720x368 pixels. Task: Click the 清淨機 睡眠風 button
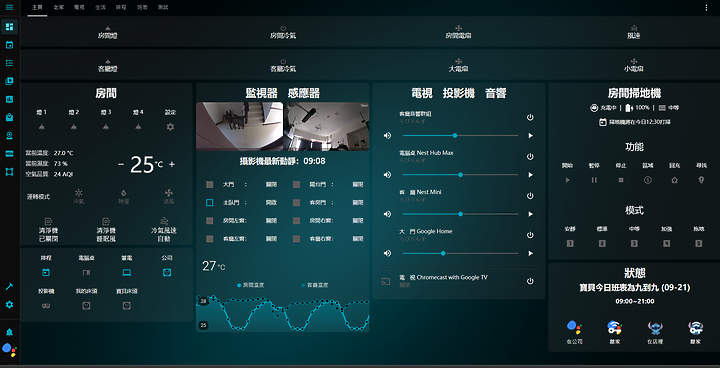tap(106, 230)
